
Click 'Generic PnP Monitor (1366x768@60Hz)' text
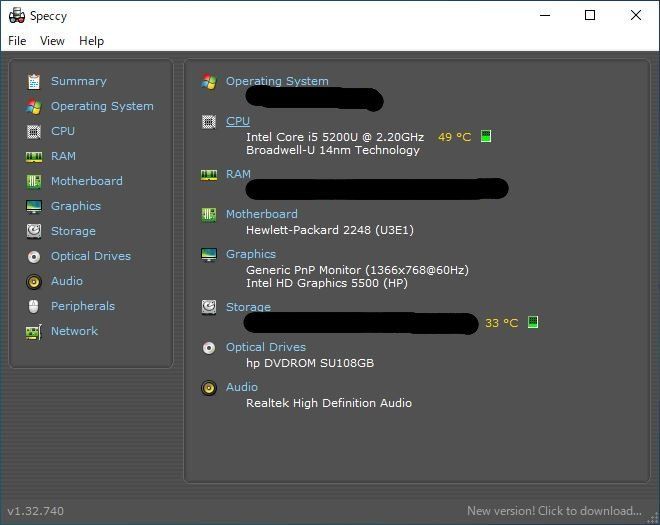tap(357, 270)
